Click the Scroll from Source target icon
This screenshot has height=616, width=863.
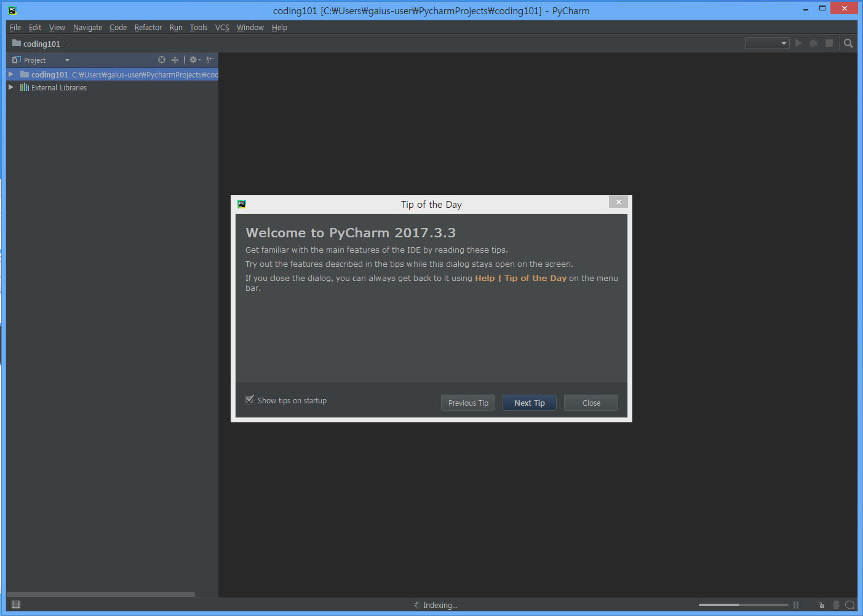pyautogui.click(x=162, y=60)
